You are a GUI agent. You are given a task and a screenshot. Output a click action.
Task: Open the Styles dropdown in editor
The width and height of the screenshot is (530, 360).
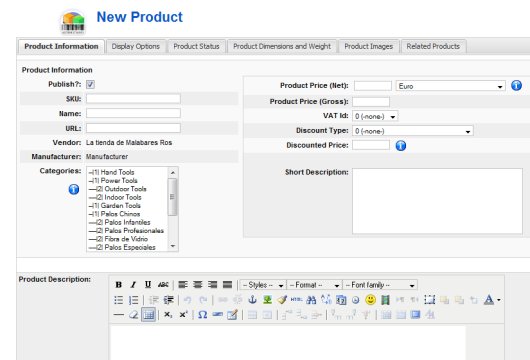coord(263,285)
